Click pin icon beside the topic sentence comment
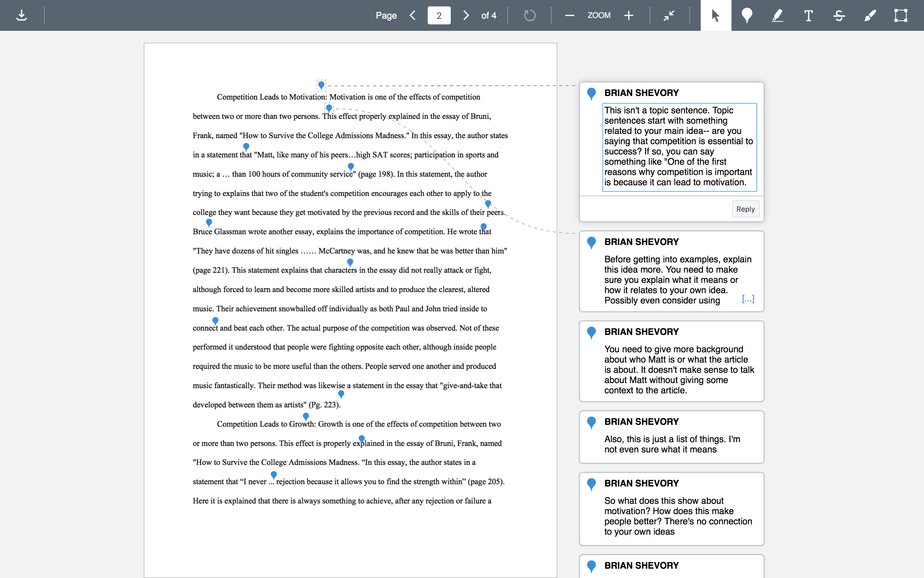The width and height of the screenshot is (924, 578). [591, 94]
